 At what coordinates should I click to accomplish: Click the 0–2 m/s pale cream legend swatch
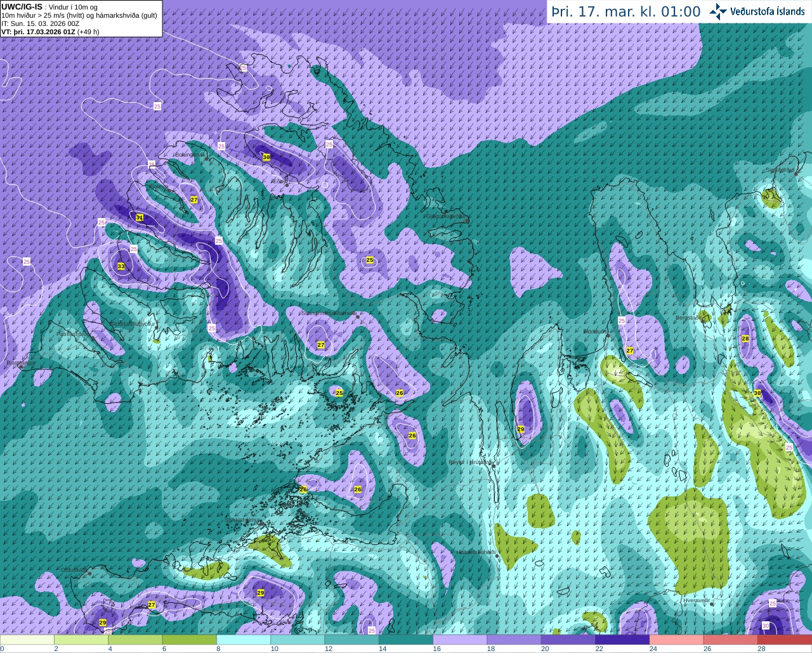(x=27, y=640)
